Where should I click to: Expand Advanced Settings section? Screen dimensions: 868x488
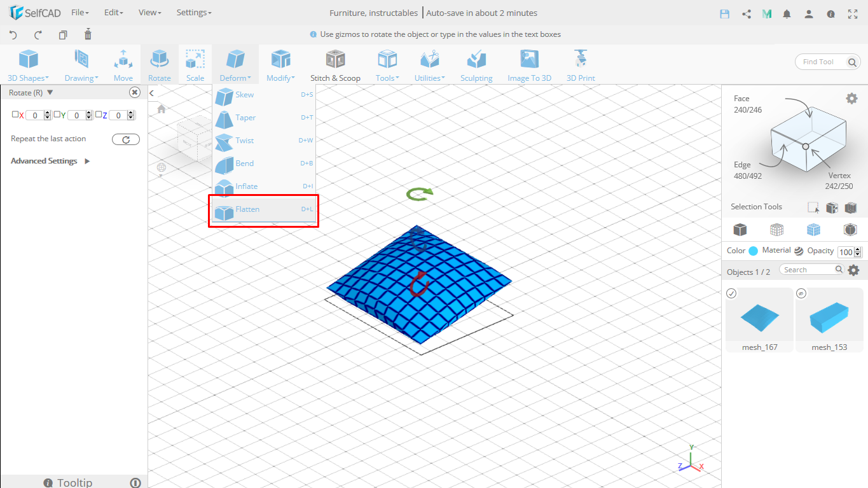[51, 161]
